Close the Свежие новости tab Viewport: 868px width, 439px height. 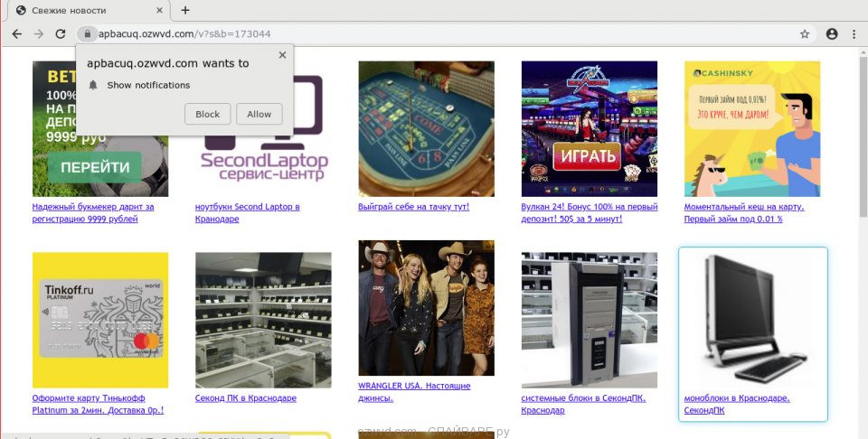coord(159,10)
